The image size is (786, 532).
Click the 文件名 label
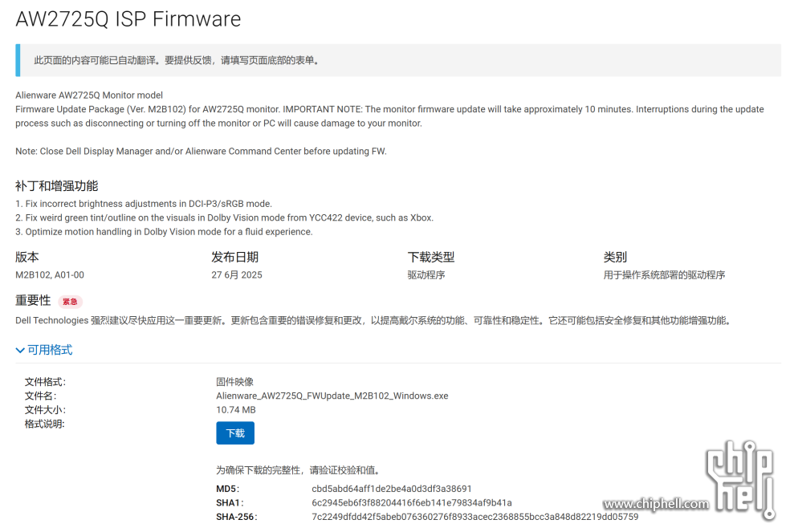41,396
